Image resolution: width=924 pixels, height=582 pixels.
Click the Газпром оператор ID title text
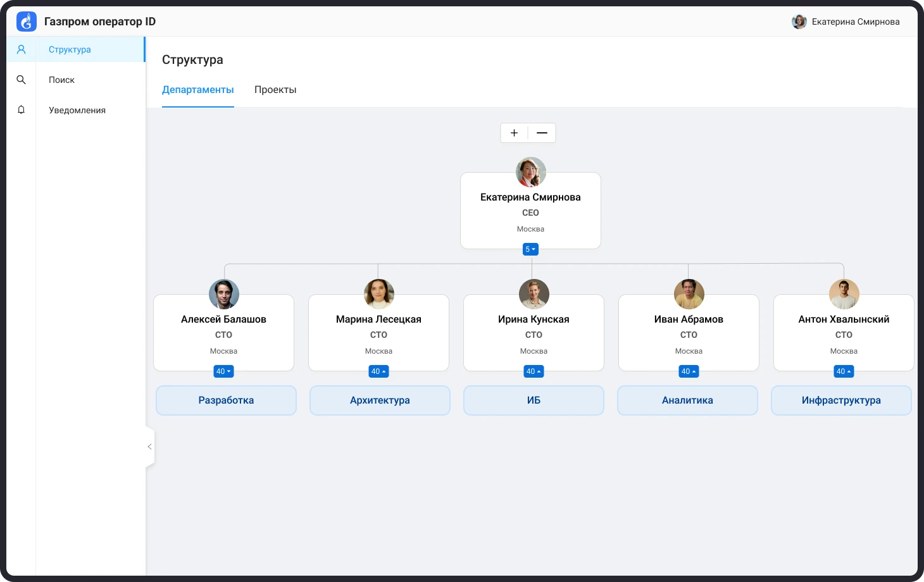pos(100,22)
